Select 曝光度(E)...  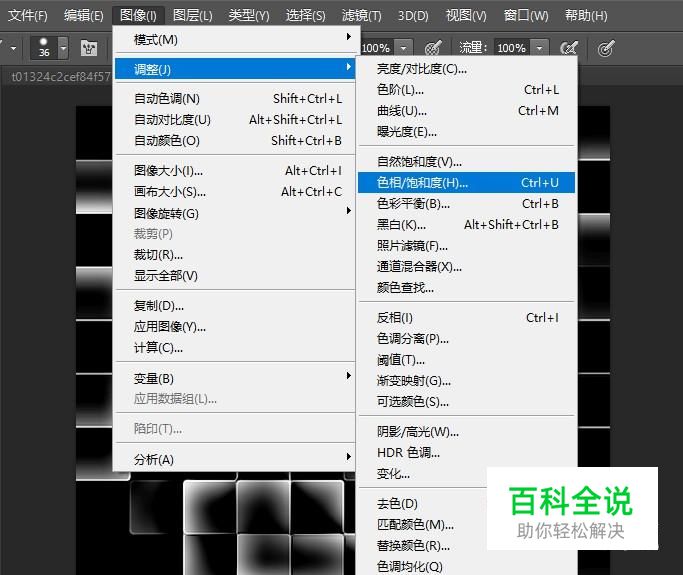click(x=467, y=132)
